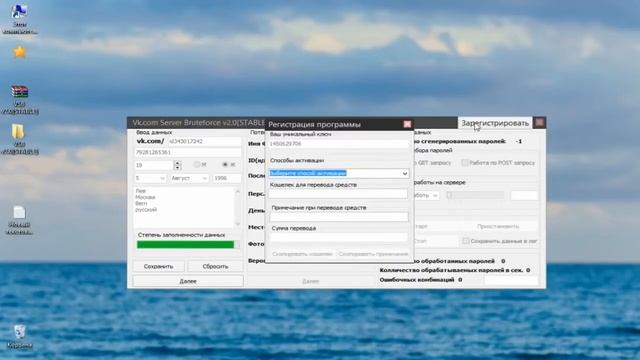The height and width of the screenshot is (360, 640).
Task: Click the Сбросить button
Action: pos(216,266)
